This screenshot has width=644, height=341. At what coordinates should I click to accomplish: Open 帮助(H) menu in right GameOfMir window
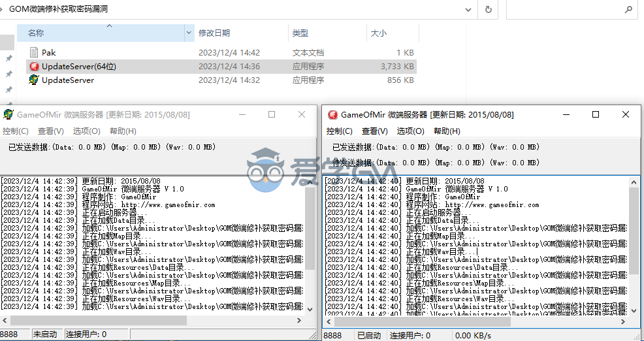[x=447, y=131]
